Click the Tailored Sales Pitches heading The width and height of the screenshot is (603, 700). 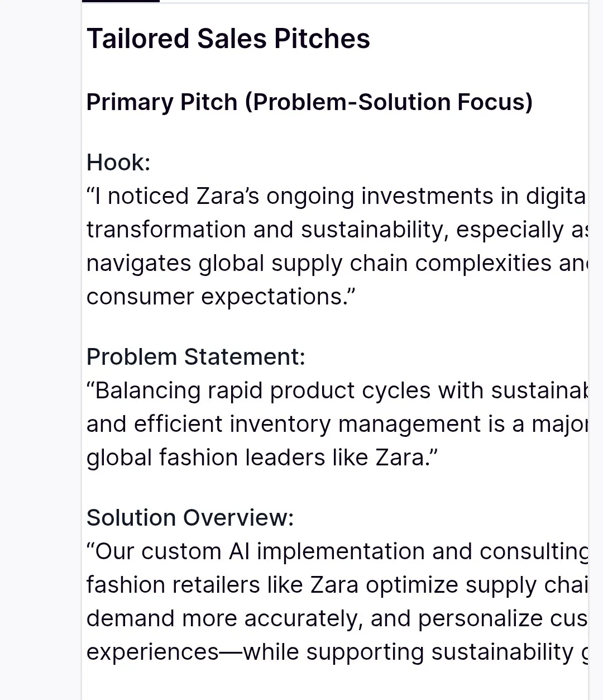tap(228, 39)
